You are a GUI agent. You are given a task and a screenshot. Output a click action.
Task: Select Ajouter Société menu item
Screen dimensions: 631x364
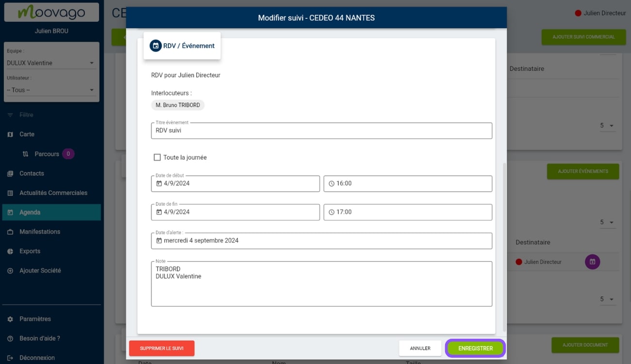point(51,270)
